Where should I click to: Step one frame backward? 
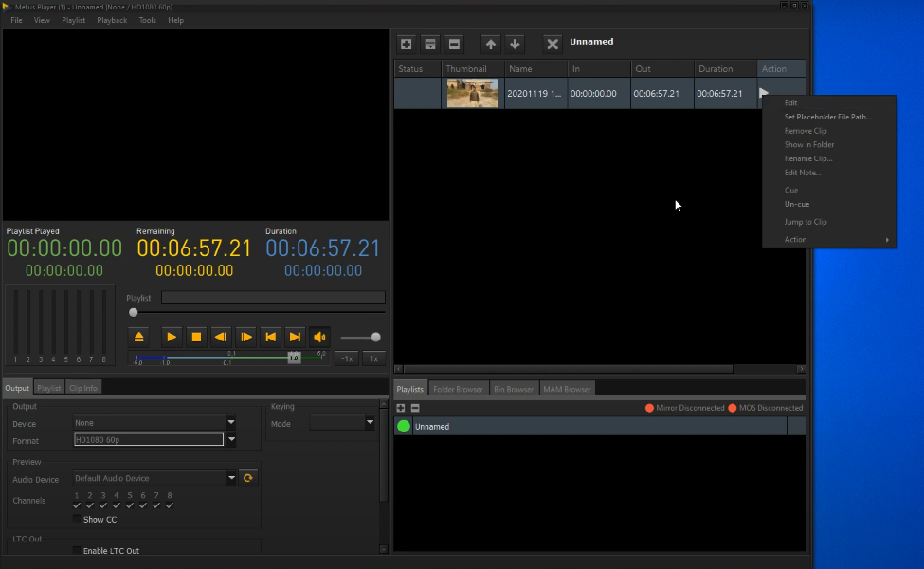tap(221, 338)
